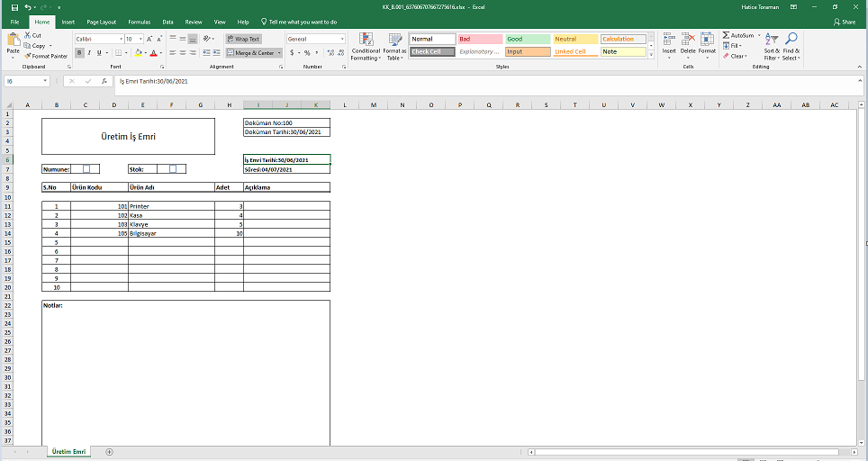Switch to the Page Layout ribbon tab

(x=101, y=21)
